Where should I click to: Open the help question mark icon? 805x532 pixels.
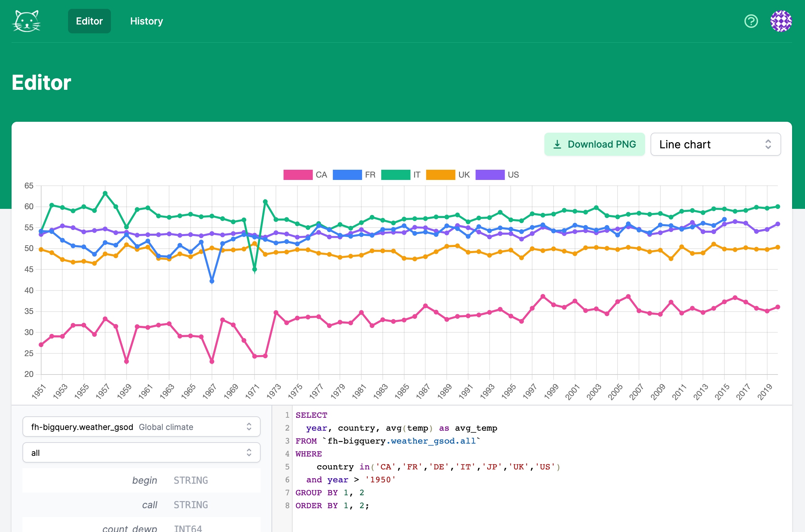pyautogui.click(x=751, y=21)
